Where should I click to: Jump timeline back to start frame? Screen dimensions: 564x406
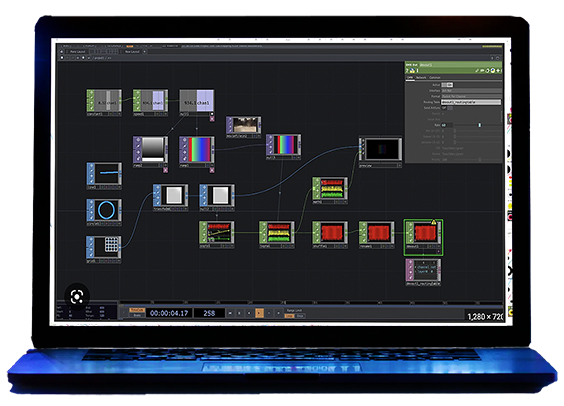point(230,313)
